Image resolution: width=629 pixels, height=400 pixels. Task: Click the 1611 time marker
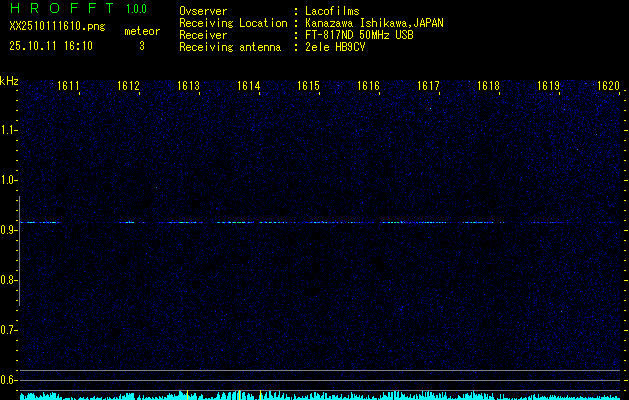click(68, 87)
